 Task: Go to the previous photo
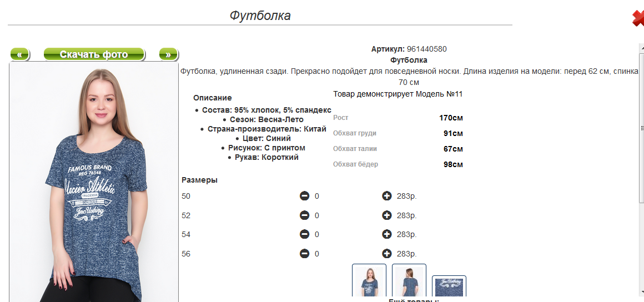(19, 54)
